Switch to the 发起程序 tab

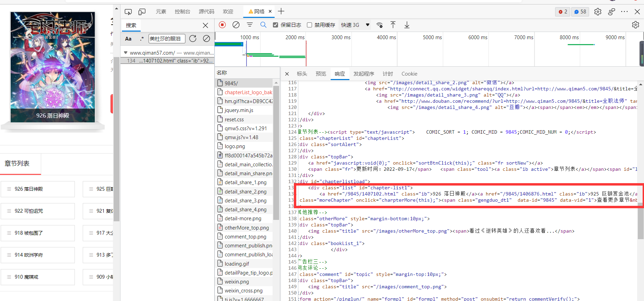tap(364, 74)
